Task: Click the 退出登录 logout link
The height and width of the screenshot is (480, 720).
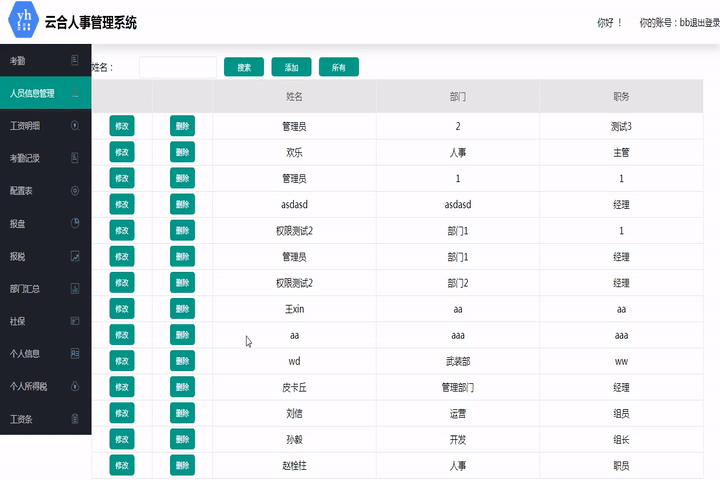Action: (697, 22)
